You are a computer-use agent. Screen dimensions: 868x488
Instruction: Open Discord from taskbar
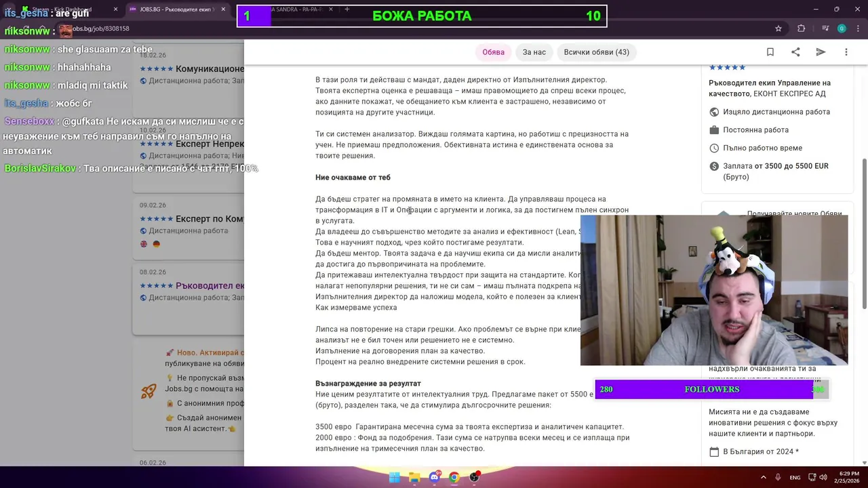pyautogui.click(x=434, y=477)
